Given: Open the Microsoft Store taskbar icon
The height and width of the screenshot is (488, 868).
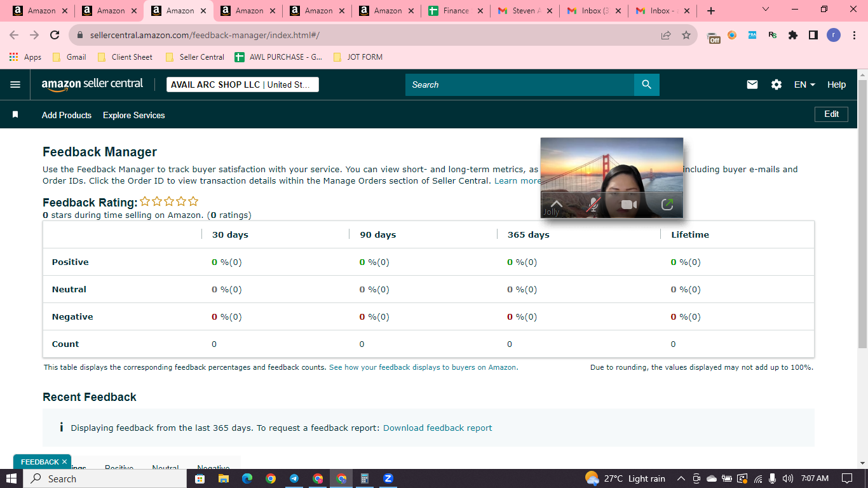Looking at the screenshot, I should point(200,478).
